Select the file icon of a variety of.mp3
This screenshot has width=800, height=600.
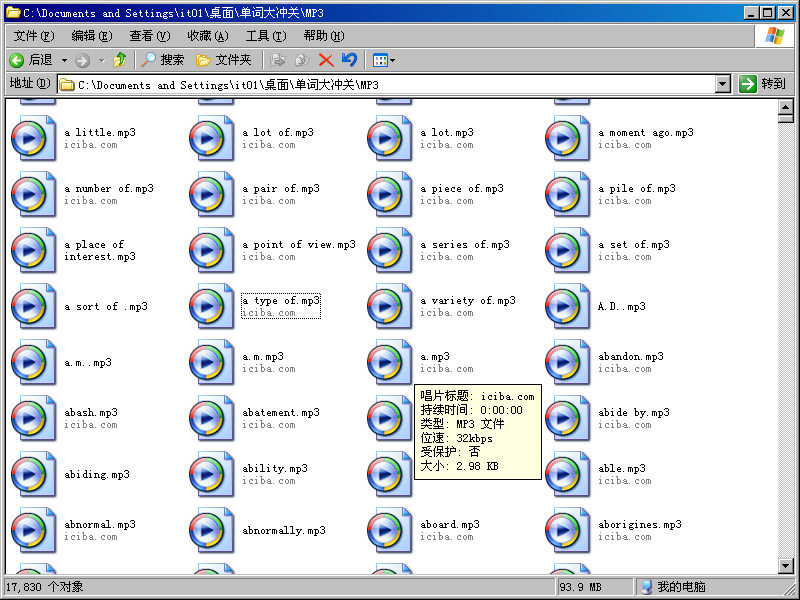389,307
